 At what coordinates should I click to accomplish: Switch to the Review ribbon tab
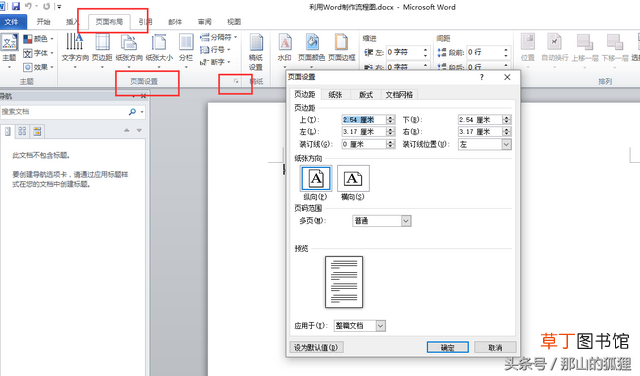204,22
